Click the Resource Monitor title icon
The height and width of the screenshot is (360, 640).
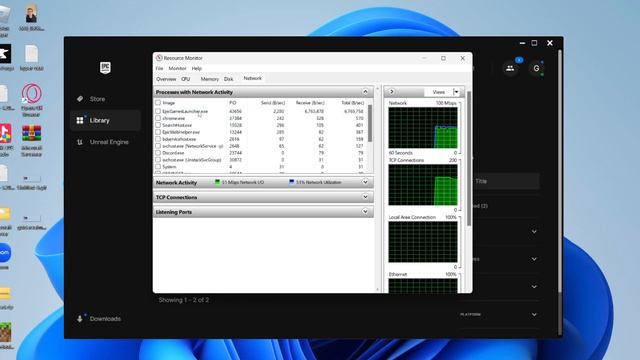(159, 58)
